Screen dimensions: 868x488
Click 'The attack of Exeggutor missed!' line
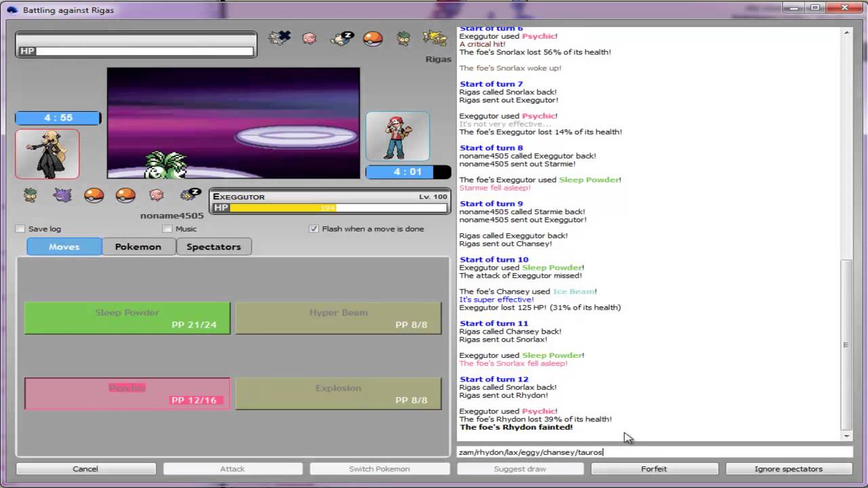pos(520,276)
